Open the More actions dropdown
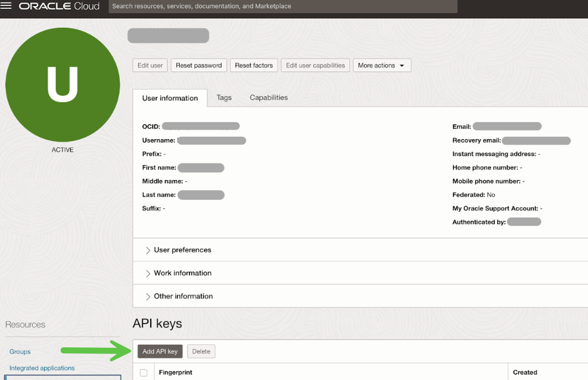The height and width of the screenshot is (380, 588). pyautogui.click(x=382, y=65)
